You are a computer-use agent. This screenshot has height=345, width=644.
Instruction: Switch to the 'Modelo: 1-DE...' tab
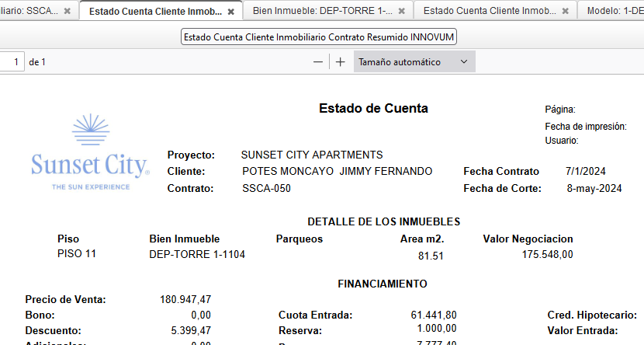(615, 12)
